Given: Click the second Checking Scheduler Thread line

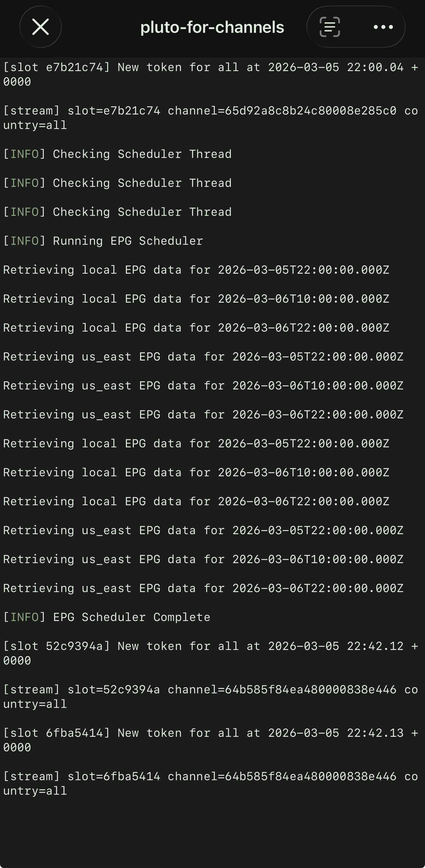Looking at the screenshot, I should pyautogui.click(x=118, y=183).
